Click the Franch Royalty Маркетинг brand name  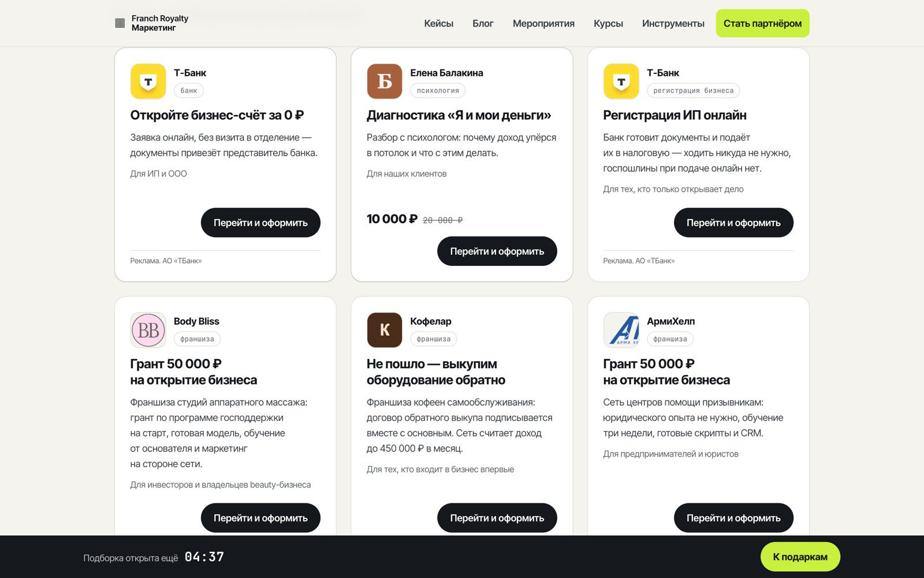160,23
